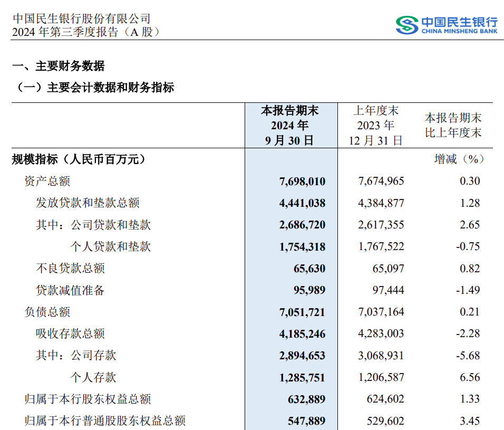This screenshot has height=430, width=504.
Task: Click the 上年度末 2023年12月31日 column header
Action: (375, 126)
